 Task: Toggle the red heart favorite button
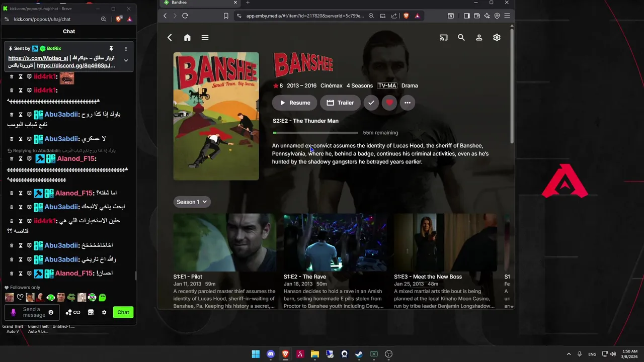point(389,103)
